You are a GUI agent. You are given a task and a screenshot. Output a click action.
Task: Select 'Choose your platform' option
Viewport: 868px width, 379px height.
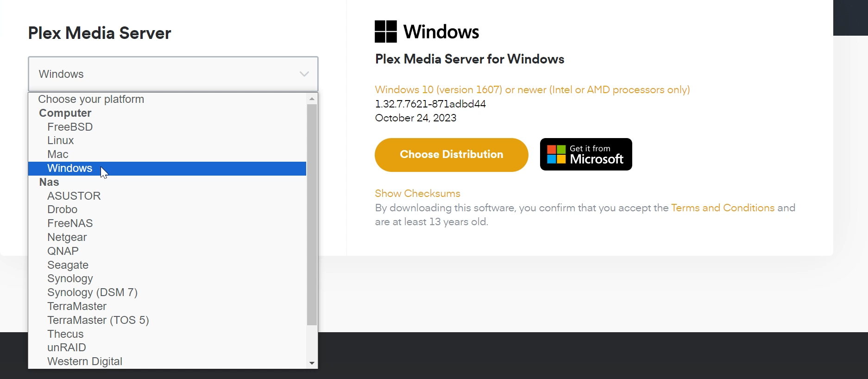pyautogui.click(x=167, y=99)
